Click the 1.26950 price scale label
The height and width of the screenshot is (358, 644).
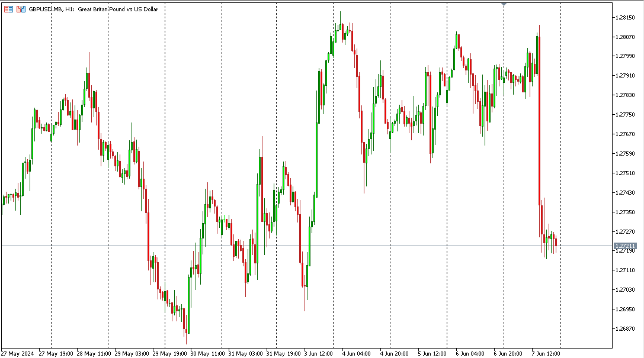pyautogui.click(x=624, y=309)
